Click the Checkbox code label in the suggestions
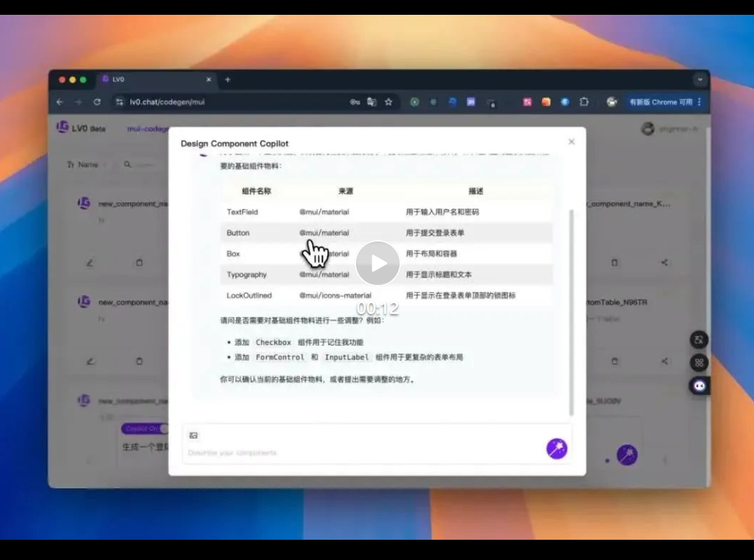Screen dimensions: 754x560 tap(273, 342)
